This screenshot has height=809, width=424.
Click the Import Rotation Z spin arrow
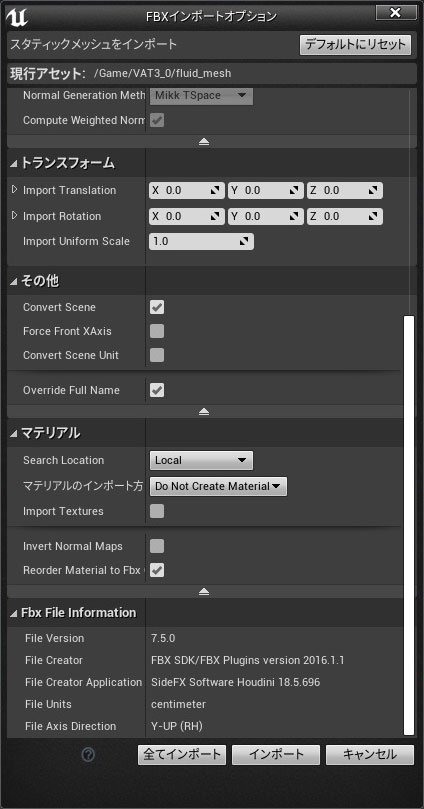click(x=373, y=216)
